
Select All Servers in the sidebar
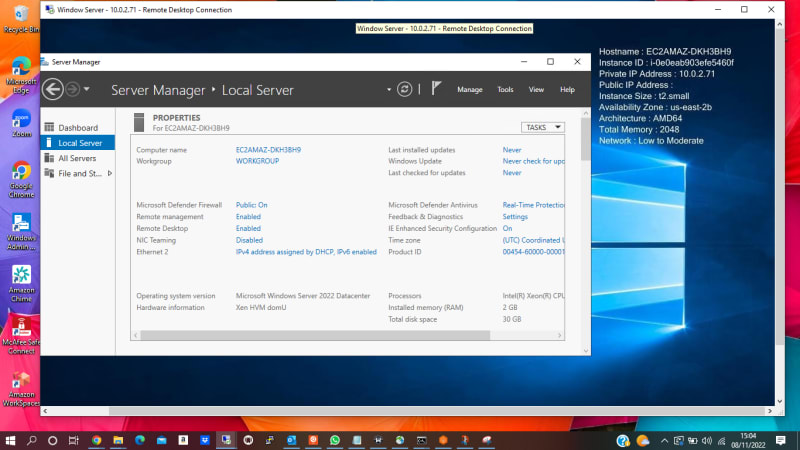[78, 158]
